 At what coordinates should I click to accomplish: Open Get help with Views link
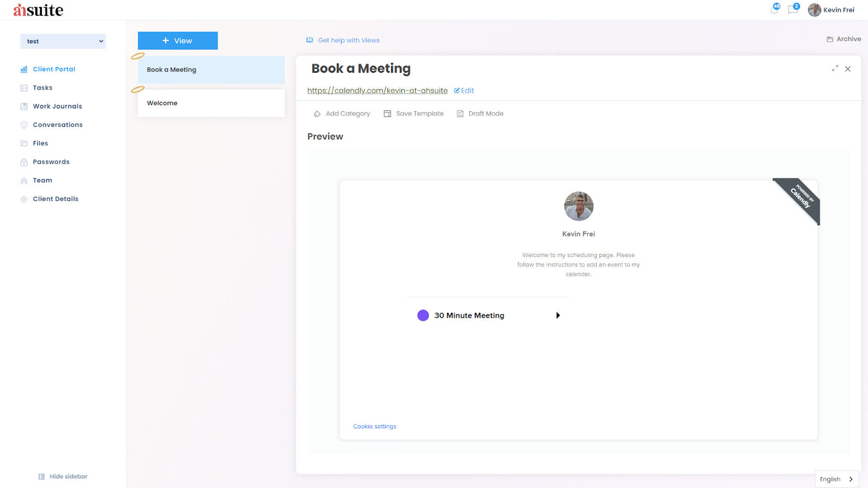pyautogui.click(x=348, y=40)
